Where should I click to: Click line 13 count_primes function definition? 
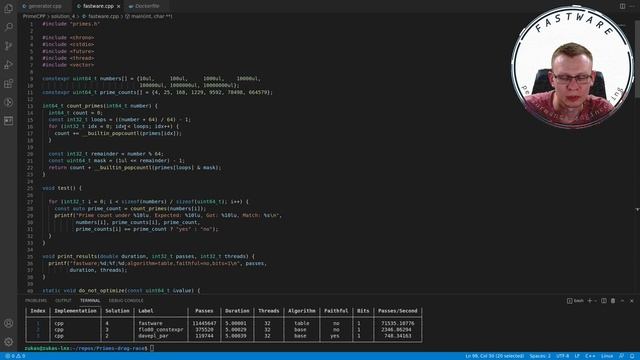[x=100, y=106]
